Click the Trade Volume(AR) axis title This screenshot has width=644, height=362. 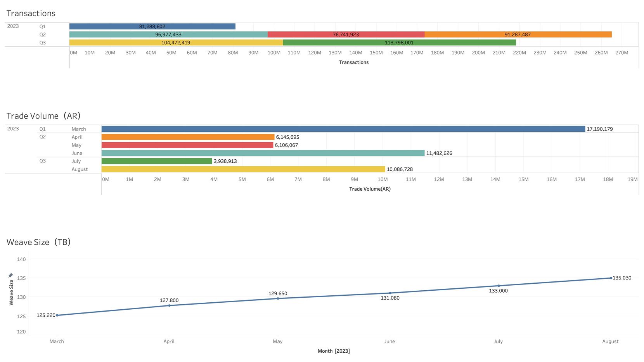370,189
